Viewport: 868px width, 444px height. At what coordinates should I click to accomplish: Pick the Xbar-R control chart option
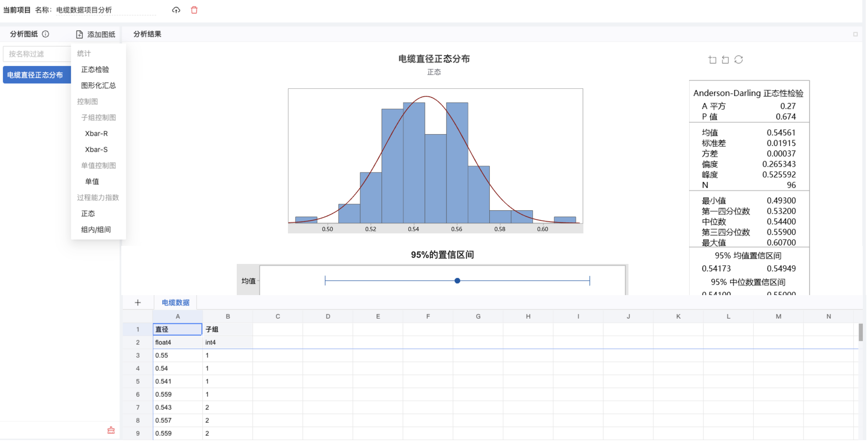pyautogui.click(x=96, y=133)
